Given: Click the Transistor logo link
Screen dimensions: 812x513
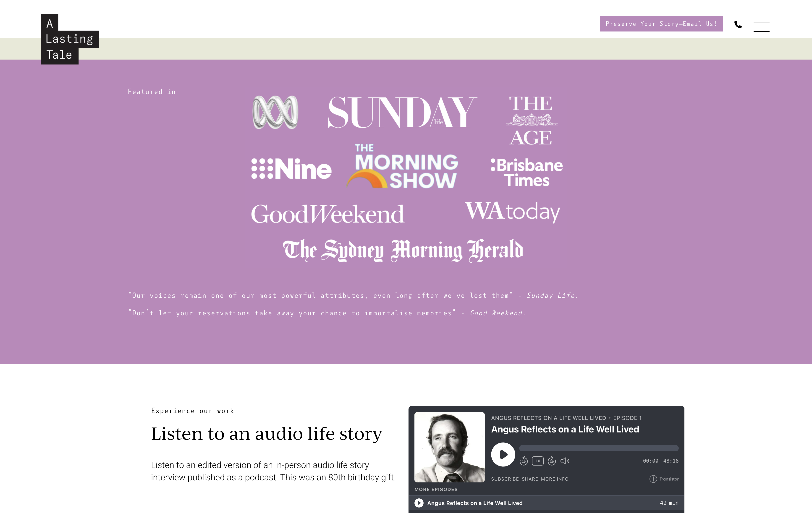Looking at the screenshot, I should coord(664,479).
